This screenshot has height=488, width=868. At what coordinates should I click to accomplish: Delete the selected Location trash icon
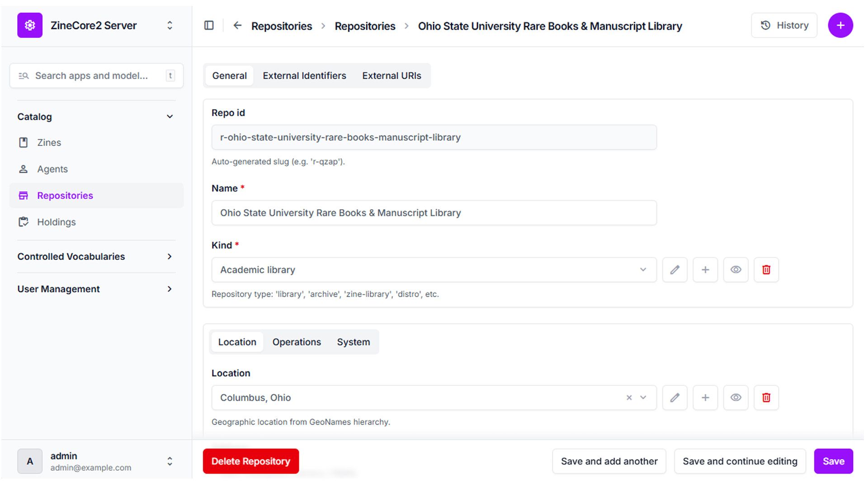click(x=766, y=398)
